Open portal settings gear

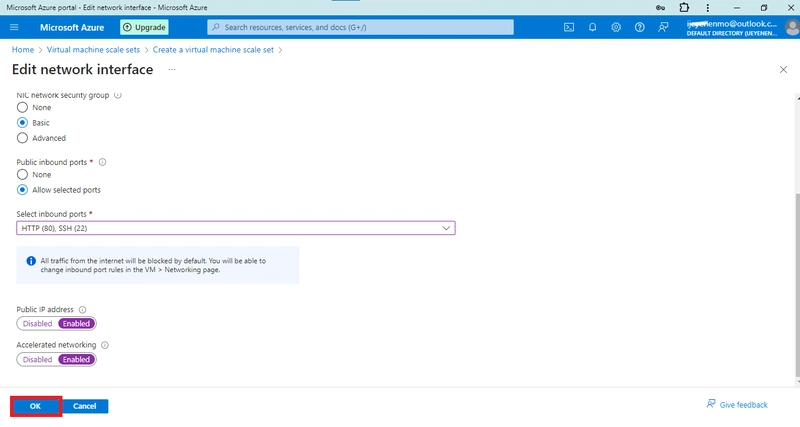click(616, 28)
